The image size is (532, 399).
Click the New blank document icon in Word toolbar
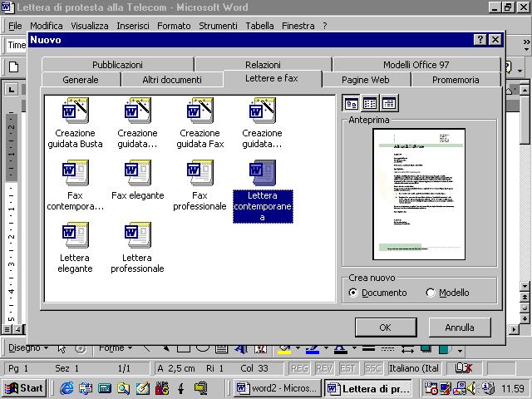(x=13, y=66)
